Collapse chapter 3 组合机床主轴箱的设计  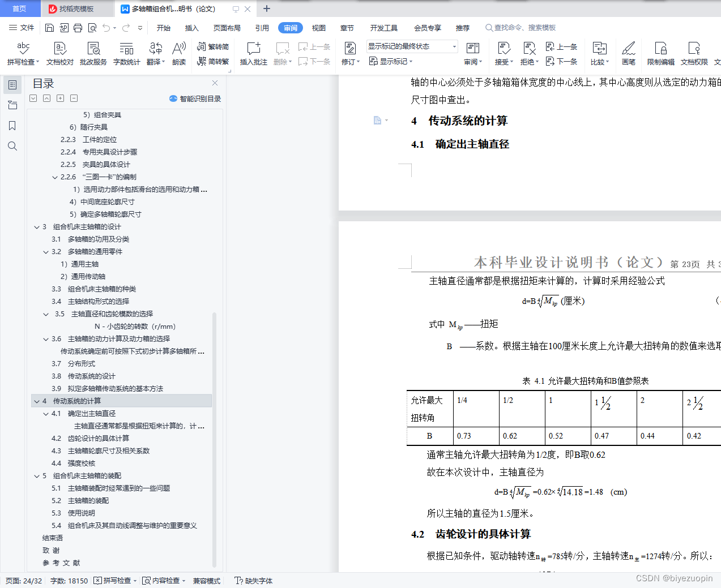(37, 227)
